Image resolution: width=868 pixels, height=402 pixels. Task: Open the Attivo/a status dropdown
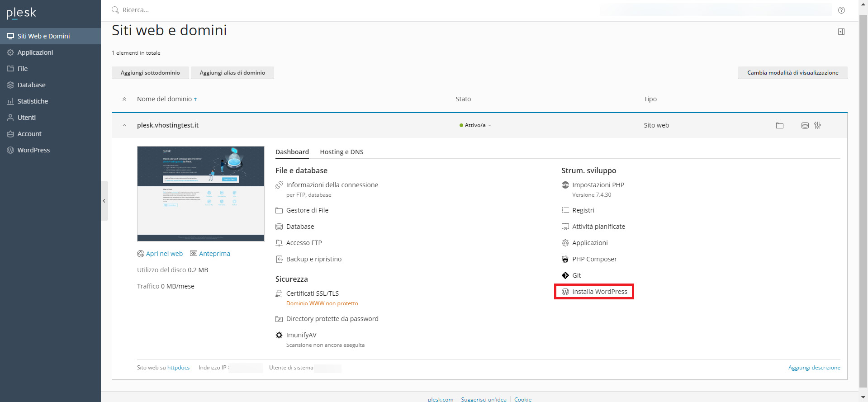pos(475,125)
